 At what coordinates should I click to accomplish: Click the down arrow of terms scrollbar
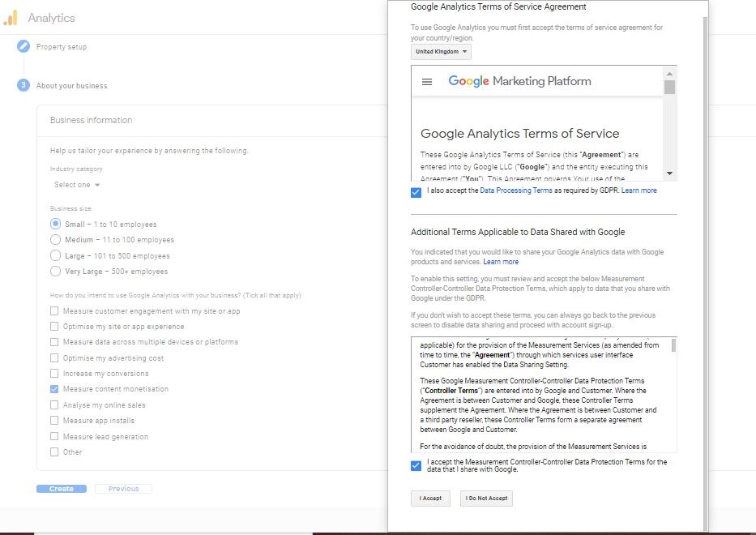coord(669,173)
